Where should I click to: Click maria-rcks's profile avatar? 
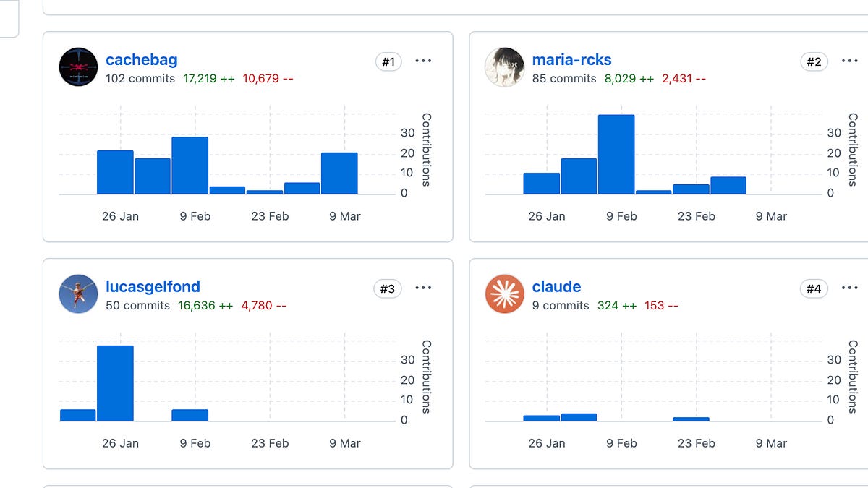504,67
